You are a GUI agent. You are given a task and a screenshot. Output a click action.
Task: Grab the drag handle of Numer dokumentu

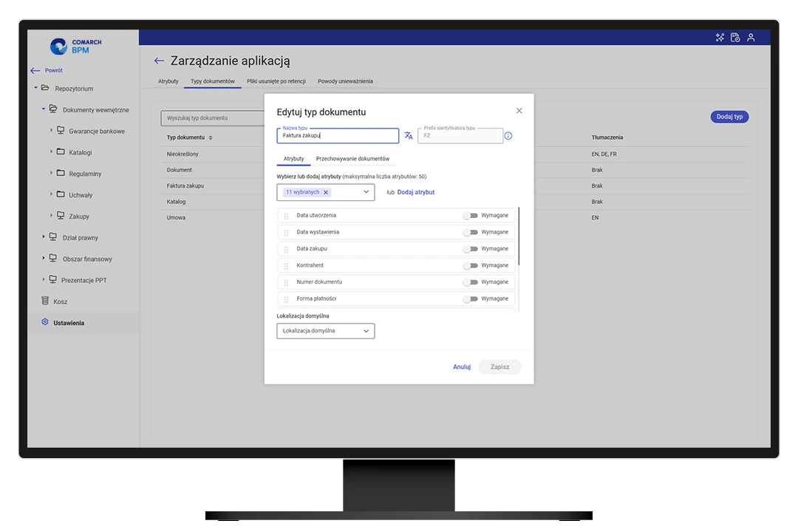(286, 282)
